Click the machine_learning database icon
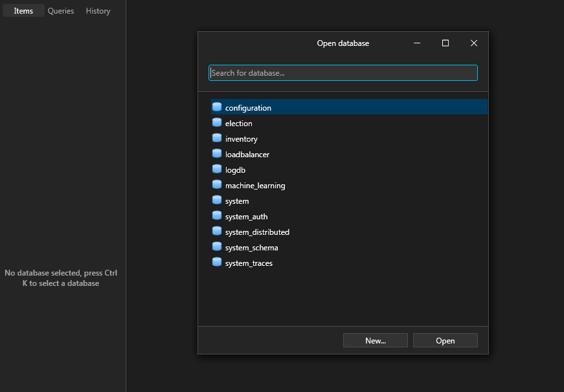 coord(217,185)
